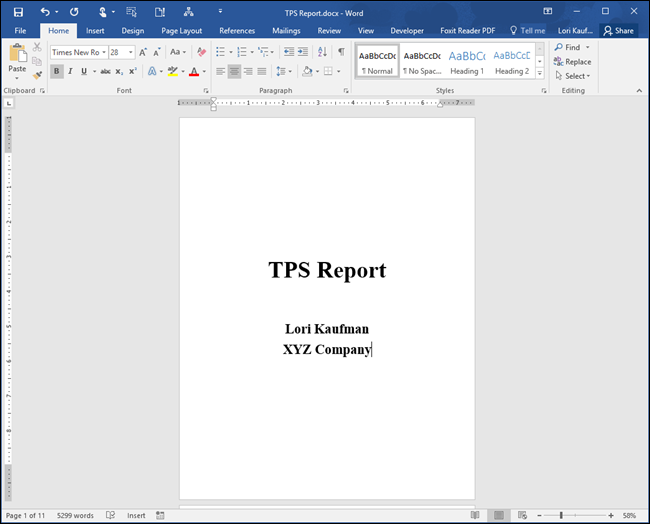Toggle Italic formatting

click(x=70, y=71)
